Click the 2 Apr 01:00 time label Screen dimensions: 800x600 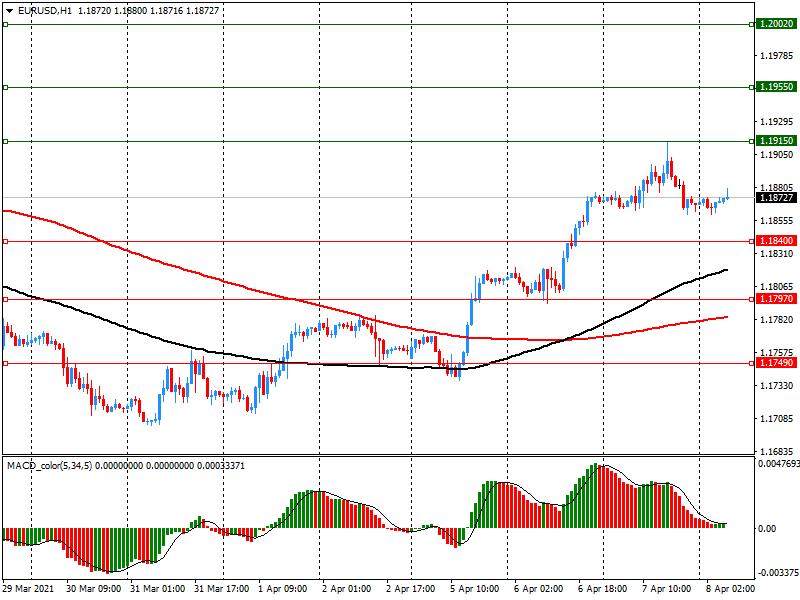point(347,589)
